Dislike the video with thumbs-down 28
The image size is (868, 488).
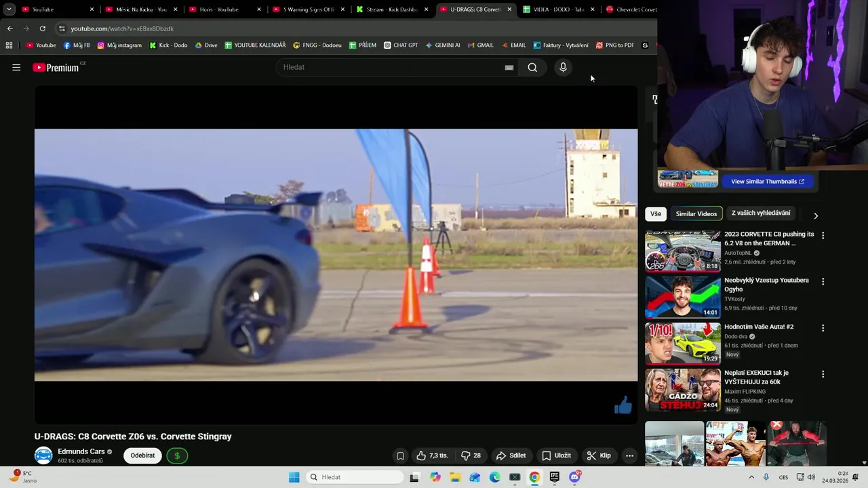coord(471,455)
